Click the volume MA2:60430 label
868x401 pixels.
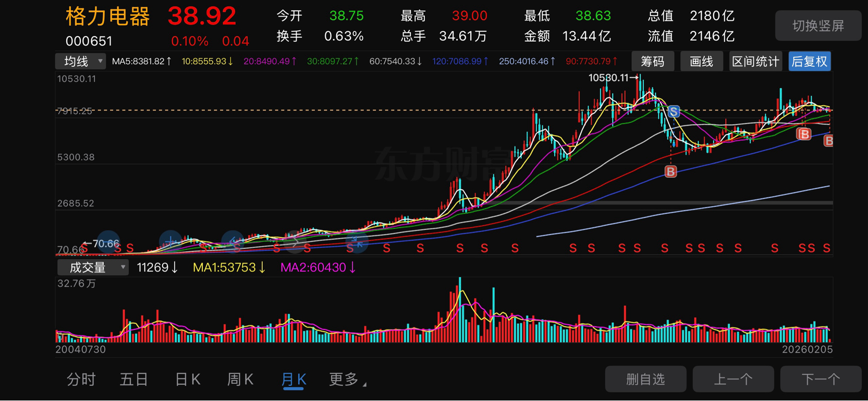pyautogui.click(x=319, y=268)
